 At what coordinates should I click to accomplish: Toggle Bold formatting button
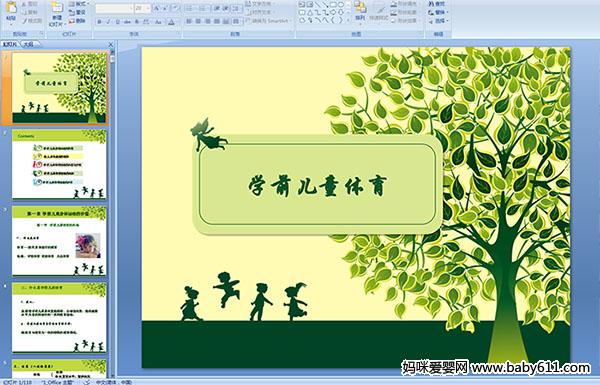pos(99,22)
